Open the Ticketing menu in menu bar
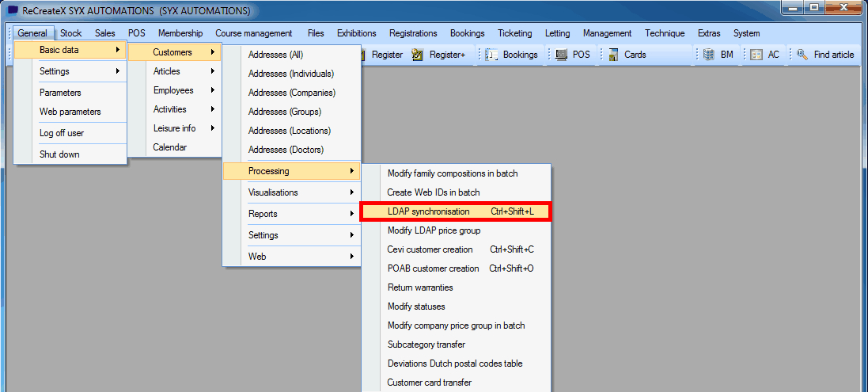This screenshot has width=868, height=392. pos(514,33)
